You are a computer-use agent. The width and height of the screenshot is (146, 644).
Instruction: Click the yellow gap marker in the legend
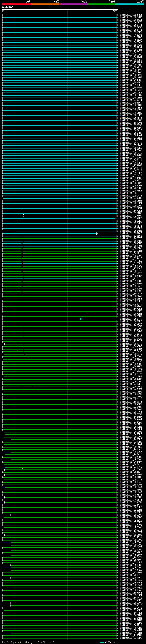click(x=19, y=642)
